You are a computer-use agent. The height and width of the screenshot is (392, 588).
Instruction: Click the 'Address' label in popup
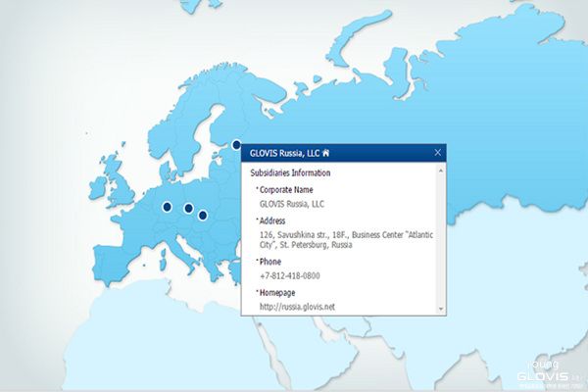pyautogui.click(x=272, y=220)
